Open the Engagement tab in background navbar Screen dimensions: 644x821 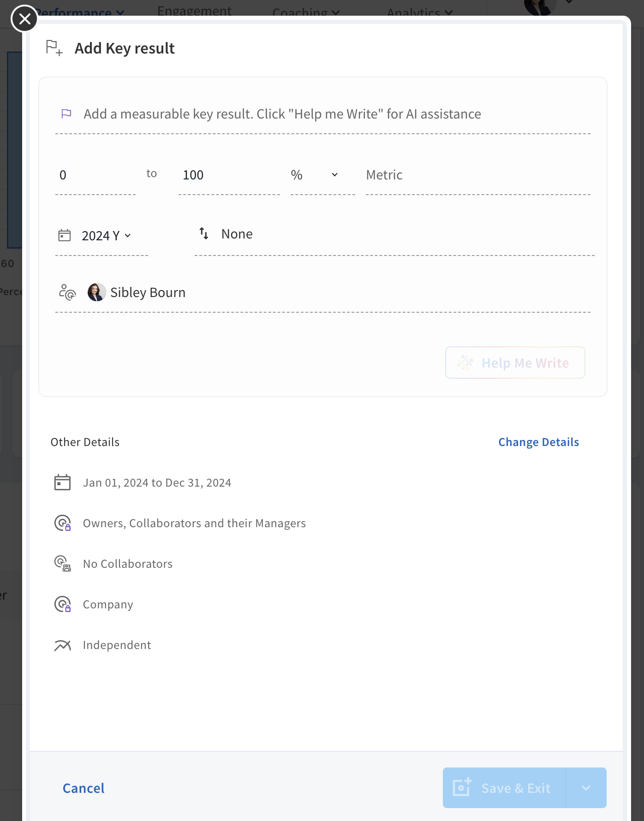click(194, 10)
